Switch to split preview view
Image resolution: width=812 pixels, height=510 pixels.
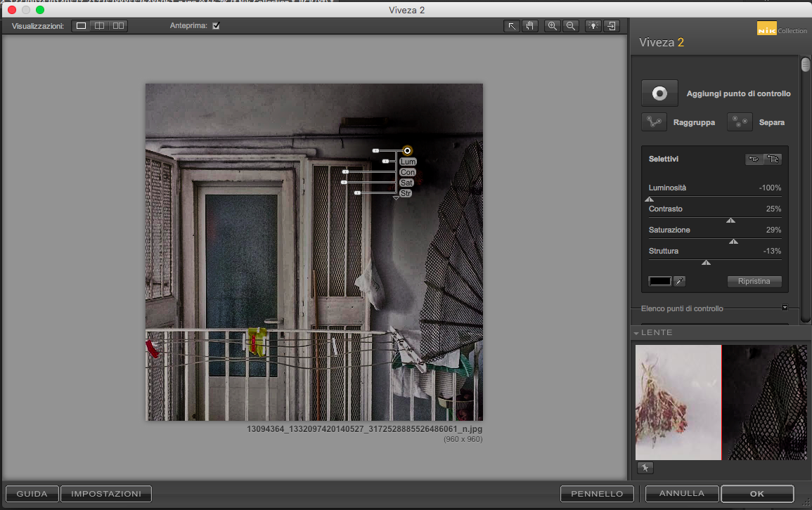(100, 26)
